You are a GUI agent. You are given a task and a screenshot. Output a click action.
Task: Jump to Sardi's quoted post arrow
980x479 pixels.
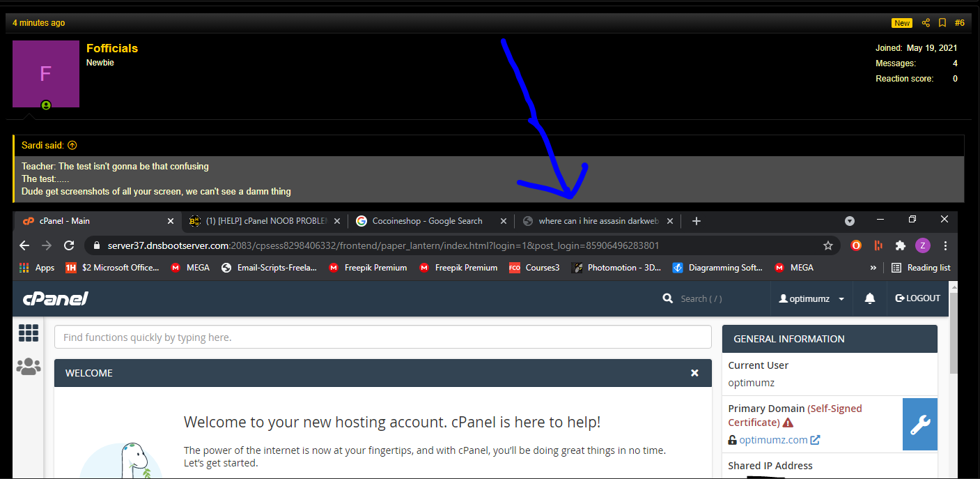click(72, 146)
